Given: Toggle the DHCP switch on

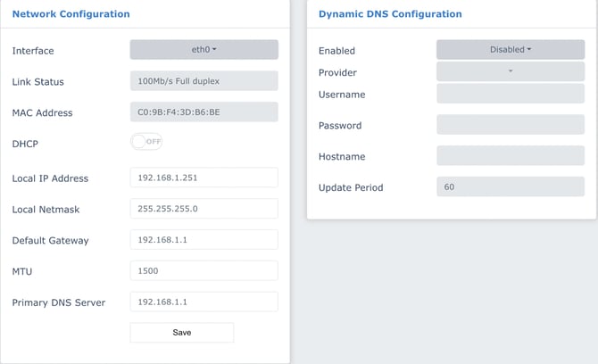Looking at the screenshot, I should tap(146, 141).
